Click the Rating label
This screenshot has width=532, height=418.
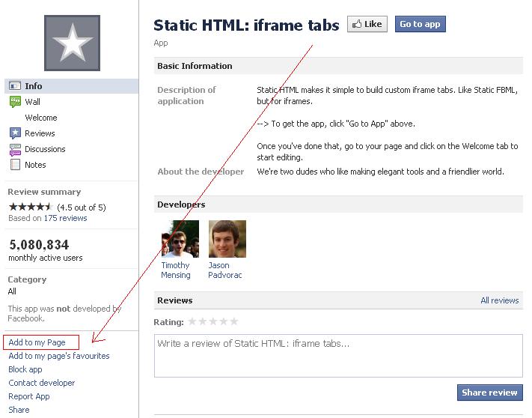168,322
